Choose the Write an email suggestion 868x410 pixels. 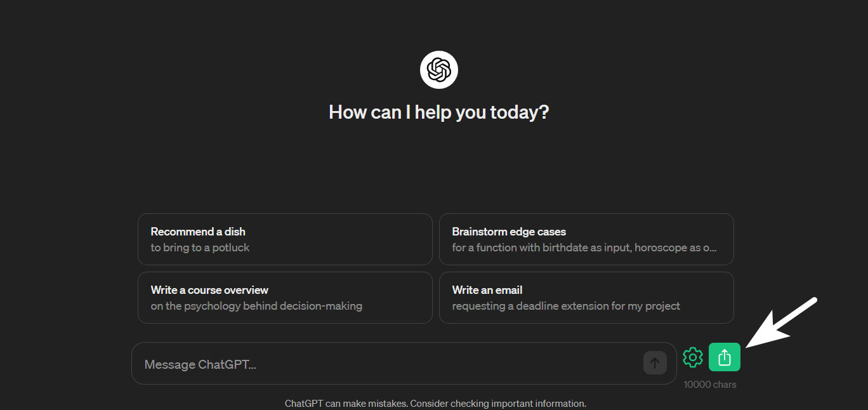(586, 298)
